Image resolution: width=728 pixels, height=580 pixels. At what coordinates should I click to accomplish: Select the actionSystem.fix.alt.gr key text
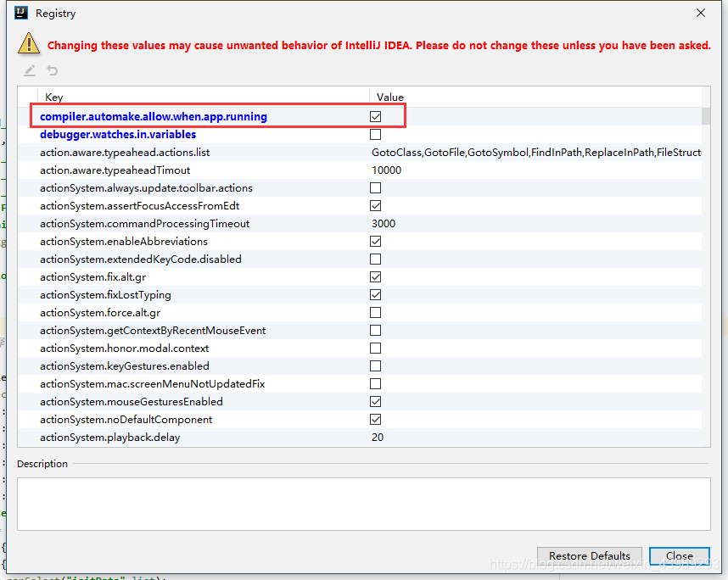pos(92,277)
